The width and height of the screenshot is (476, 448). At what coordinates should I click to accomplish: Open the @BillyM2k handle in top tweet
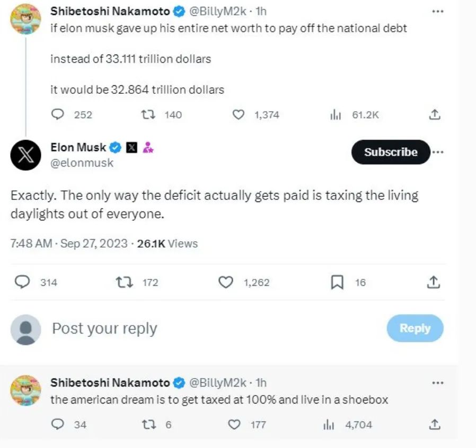point(217,11)
